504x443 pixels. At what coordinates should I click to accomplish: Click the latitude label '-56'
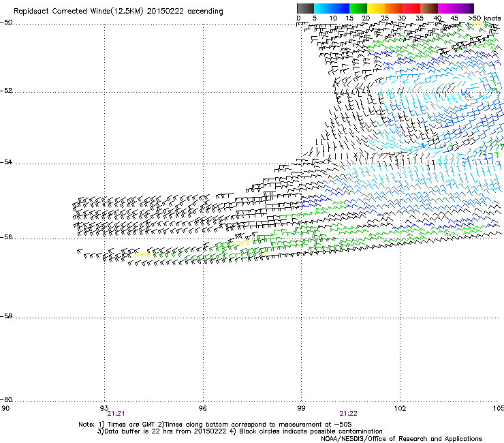click(6, 236)
